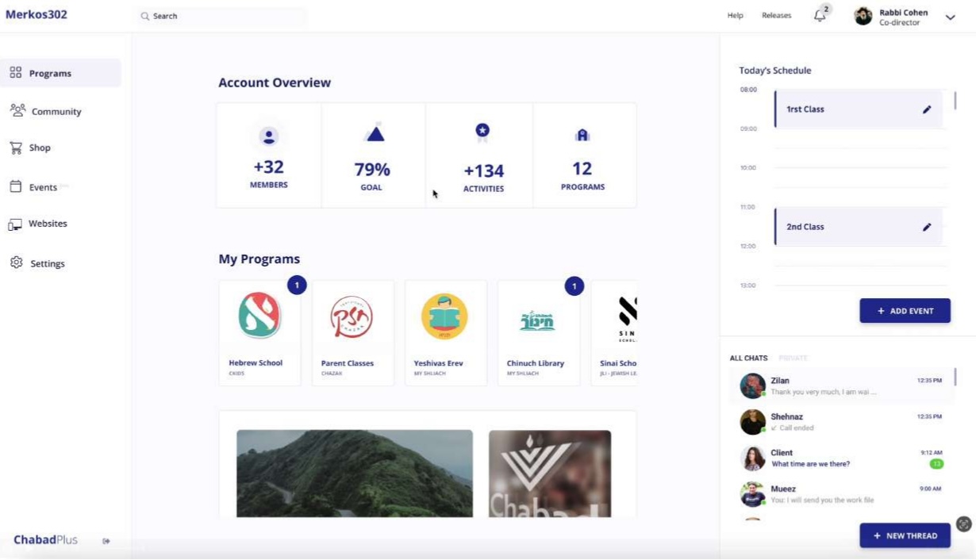Switch to the All Chats tab
The image size is (976, 560).
[748, 358]
